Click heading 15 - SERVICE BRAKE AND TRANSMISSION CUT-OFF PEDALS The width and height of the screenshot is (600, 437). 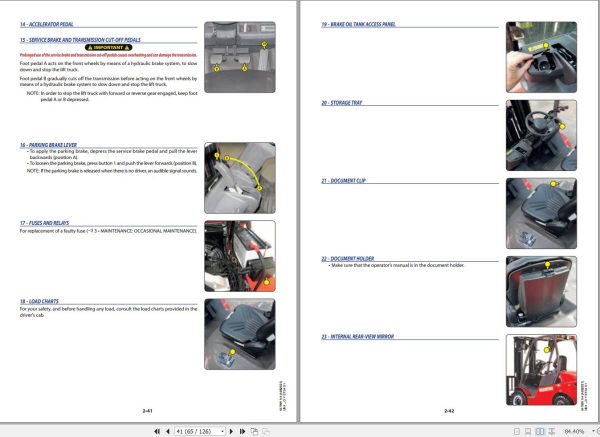(x=80, y=40)
